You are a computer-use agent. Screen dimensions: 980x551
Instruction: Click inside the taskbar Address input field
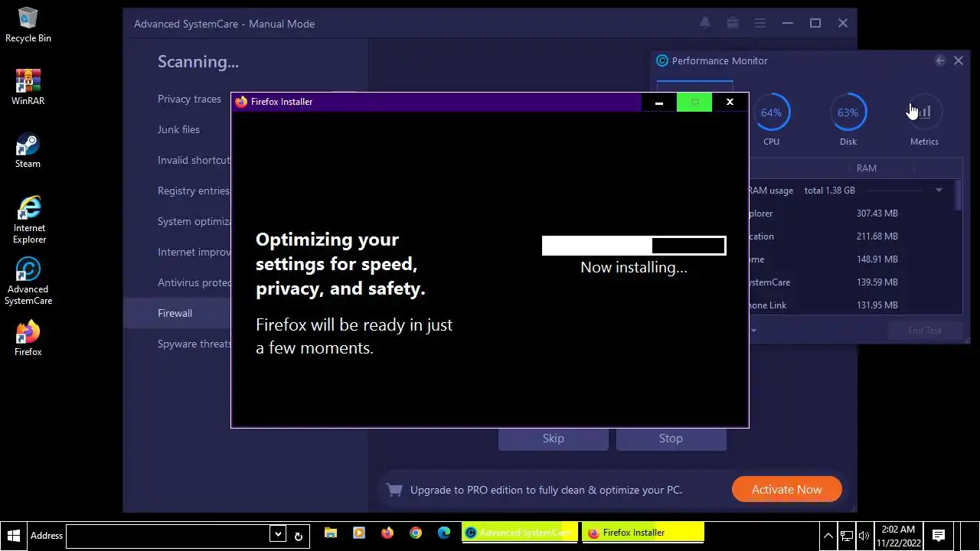169,536
